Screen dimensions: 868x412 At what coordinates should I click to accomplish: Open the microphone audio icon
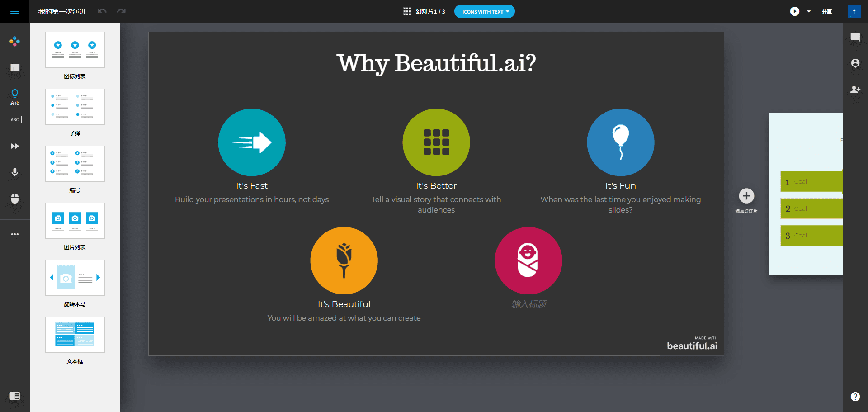(15, 172)
